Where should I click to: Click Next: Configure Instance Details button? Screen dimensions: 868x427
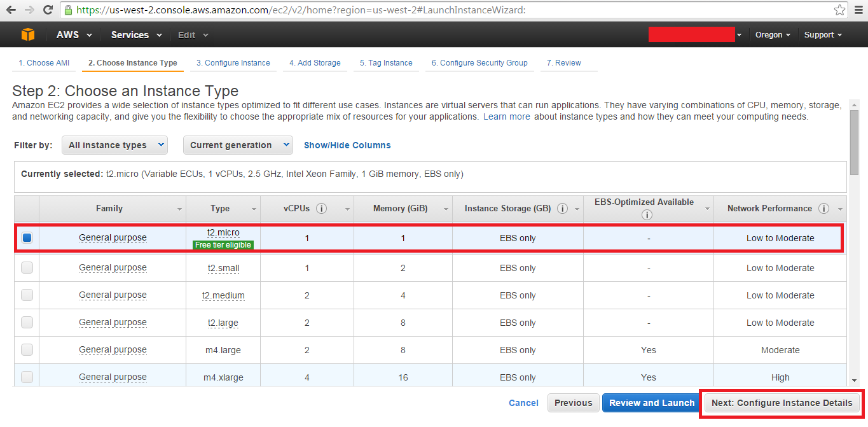coord(782,403)
